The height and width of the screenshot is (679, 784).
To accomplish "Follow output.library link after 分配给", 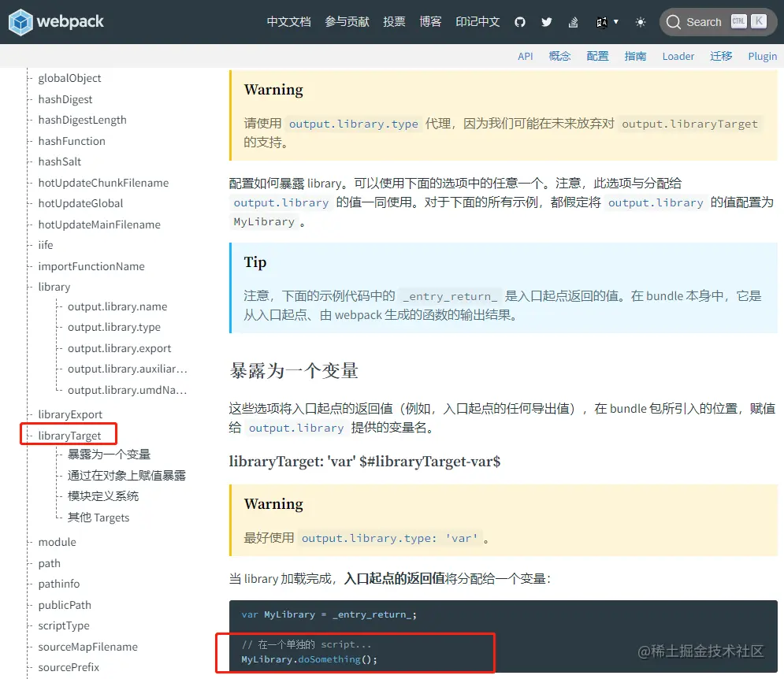I will click(281, 202).
